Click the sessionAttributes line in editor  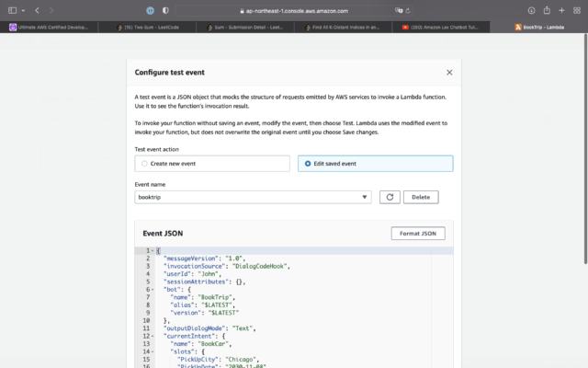tap(204, 282)
